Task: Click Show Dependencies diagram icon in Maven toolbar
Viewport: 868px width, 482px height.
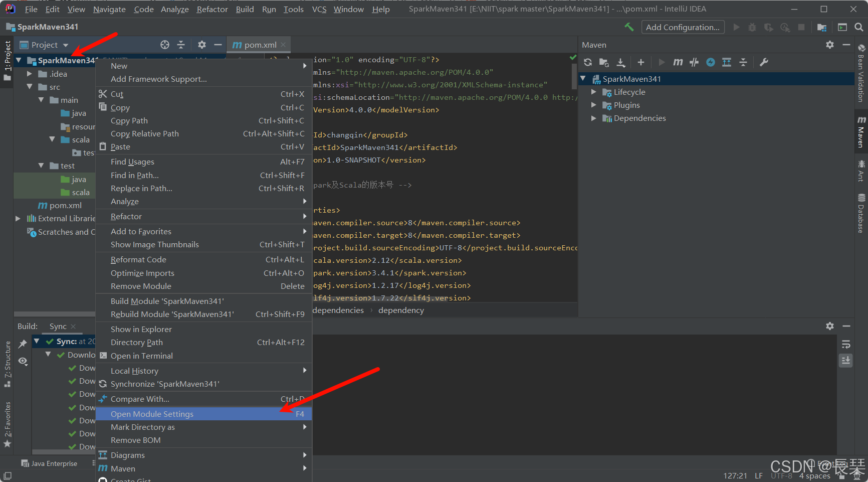Action: pos(727,62)
